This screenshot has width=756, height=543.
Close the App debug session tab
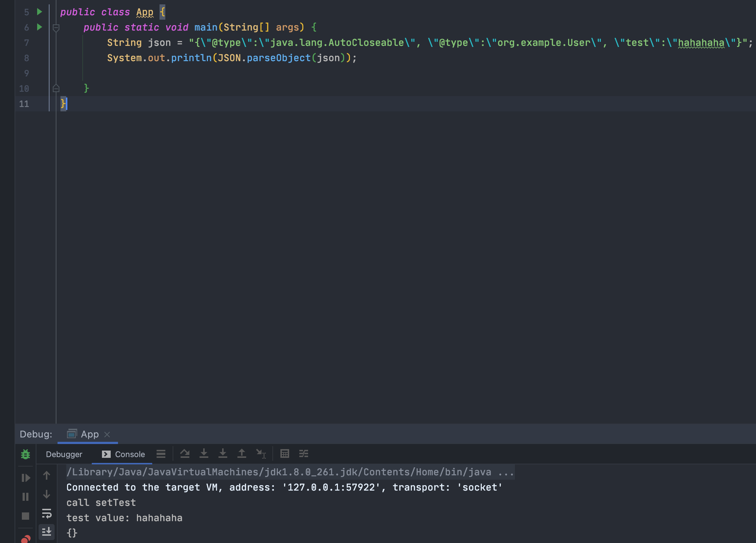[x=107, y=435]
